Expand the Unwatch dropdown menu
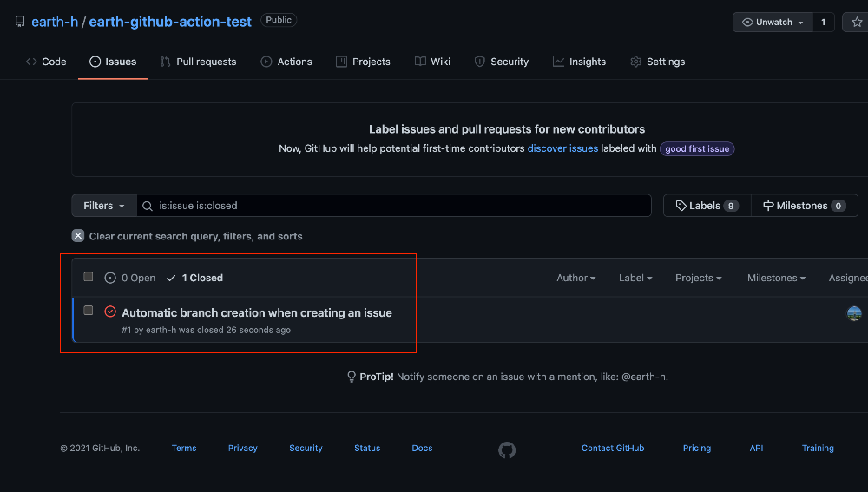Viewport: 868px width, 492px height. (773, 23)
